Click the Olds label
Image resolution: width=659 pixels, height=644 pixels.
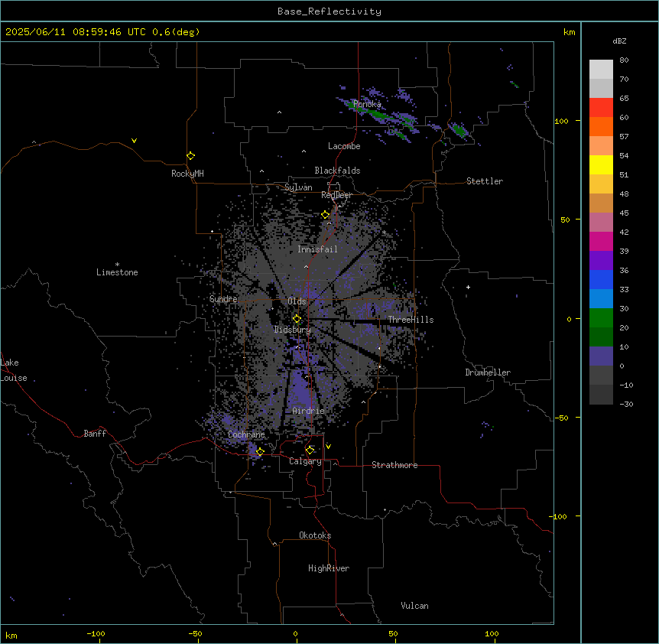297,301
